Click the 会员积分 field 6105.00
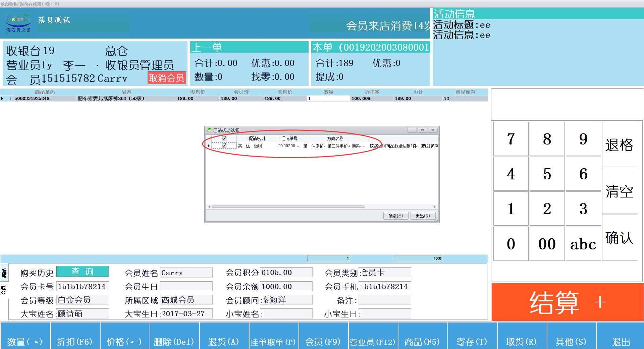This screenshot has width=644, height=349. pyautogui.click(x=286, y=273)
